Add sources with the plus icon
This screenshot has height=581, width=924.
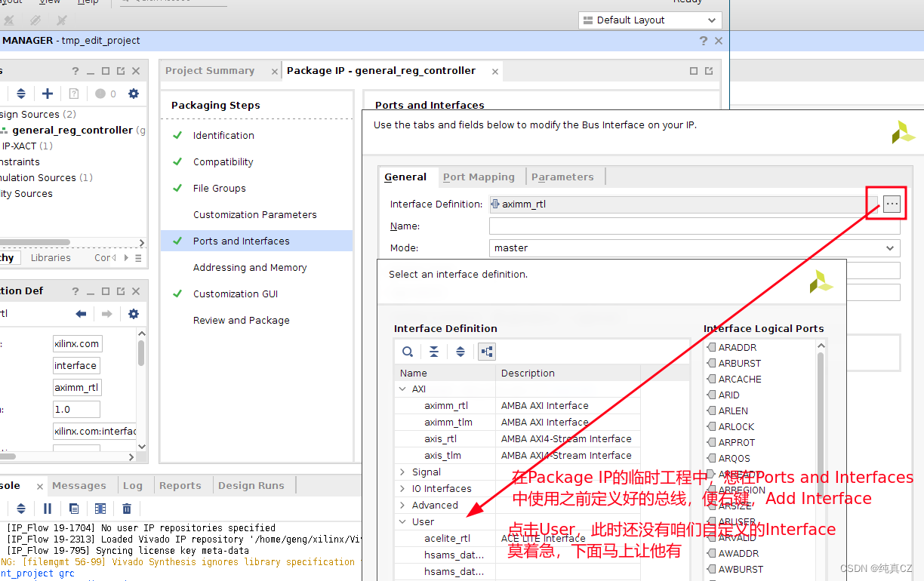48,94
